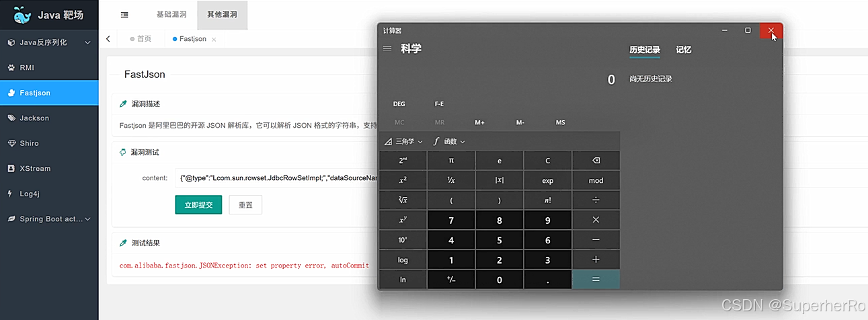Image resolution: width=868 pixels, height=320 pixels.
Task: Click the calculator π button
Action: 451,161
